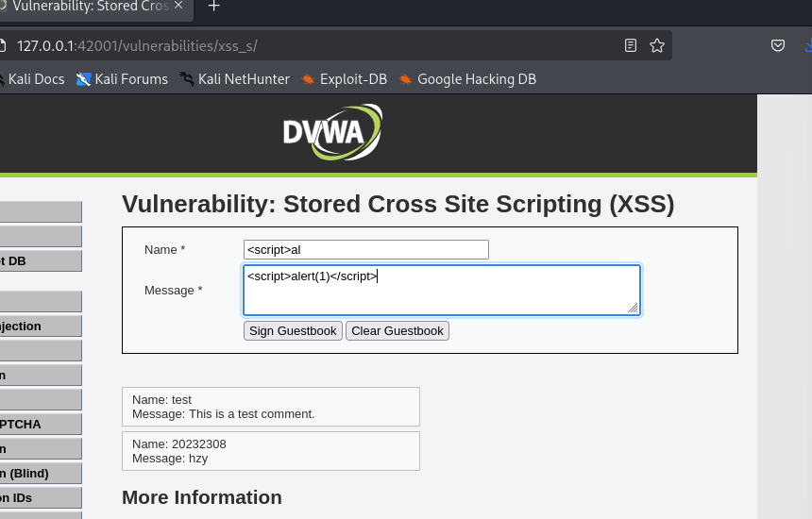Click 'Message: This is a test comment.' text

(x=223, y=414)
